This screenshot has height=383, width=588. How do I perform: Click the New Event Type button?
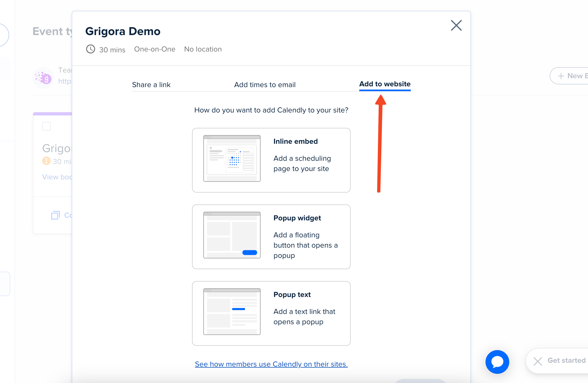click(x=572, y=76)
